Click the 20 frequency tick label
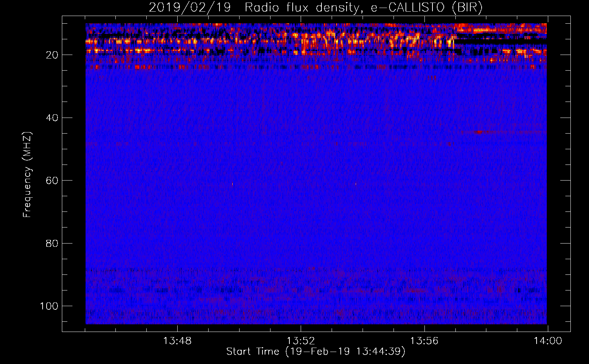This screenshot has height=364, width=589. point(52,55)
